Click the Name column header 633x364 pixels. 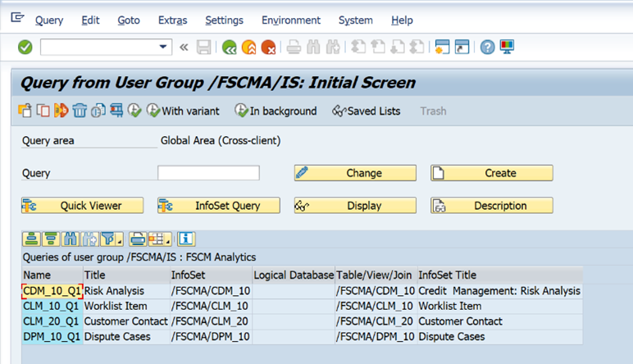[52, 275]
